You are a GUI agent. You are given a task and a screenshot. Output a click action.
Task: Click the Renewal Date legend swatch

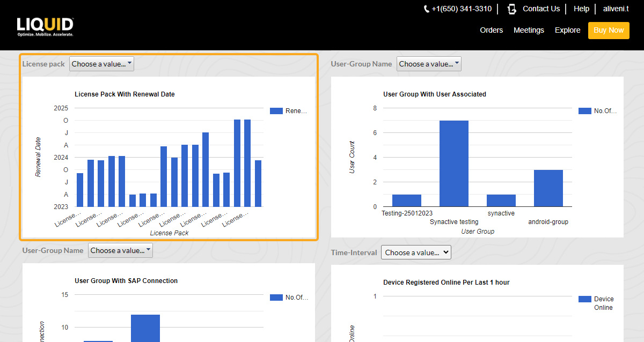click(x=276, y=111)
